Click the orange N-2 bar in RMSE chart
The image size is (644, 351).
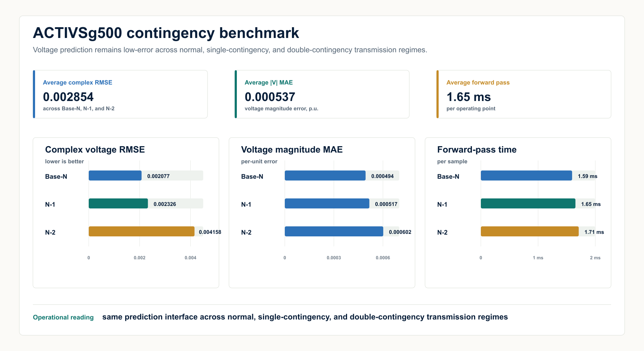point(142,231)
